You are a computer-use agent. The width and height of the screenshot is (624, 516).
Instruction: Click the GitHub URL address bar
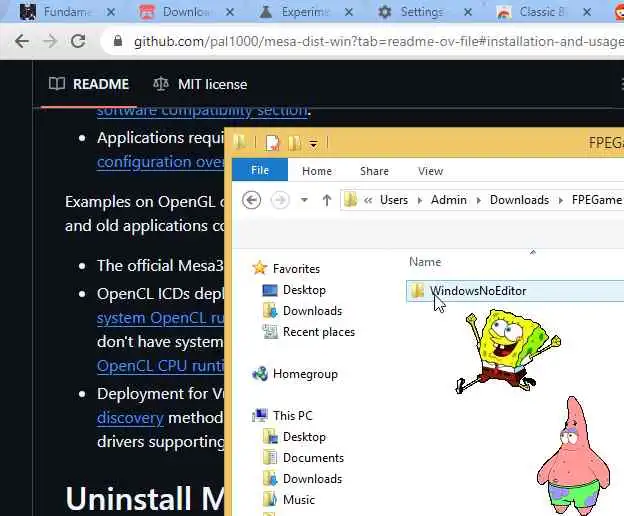[378, 41]
